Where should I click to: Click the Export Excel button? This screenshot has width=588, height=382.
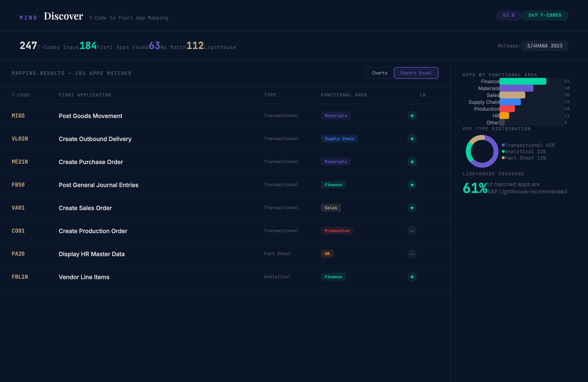point(416,73)
